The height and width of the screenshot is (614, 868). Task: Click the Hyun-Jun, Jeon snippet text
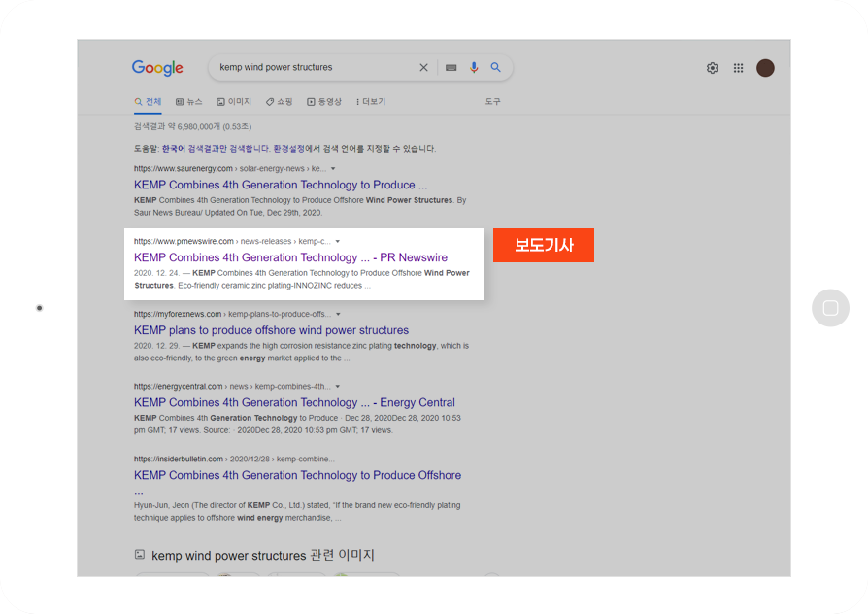[x=297, y=511]
